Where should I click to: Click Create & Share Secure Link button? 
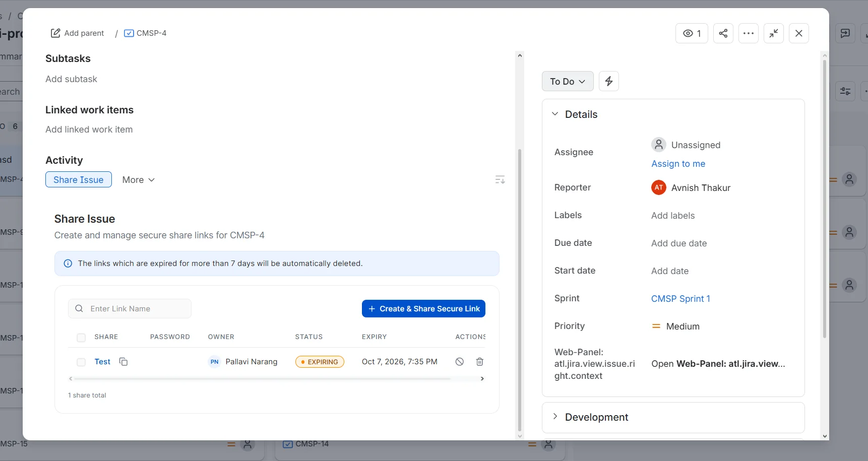tap(423, 309)
